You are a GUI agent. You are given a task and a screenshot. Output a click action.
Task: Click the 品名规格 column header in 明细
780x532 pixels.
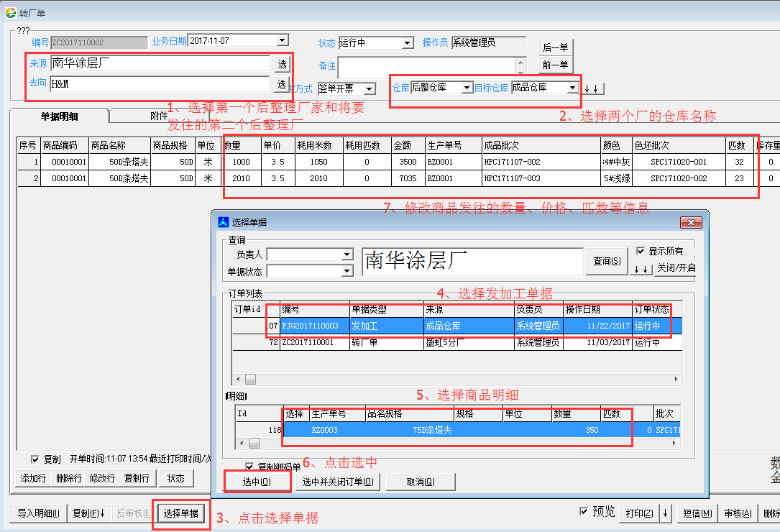tap(409, 413)
